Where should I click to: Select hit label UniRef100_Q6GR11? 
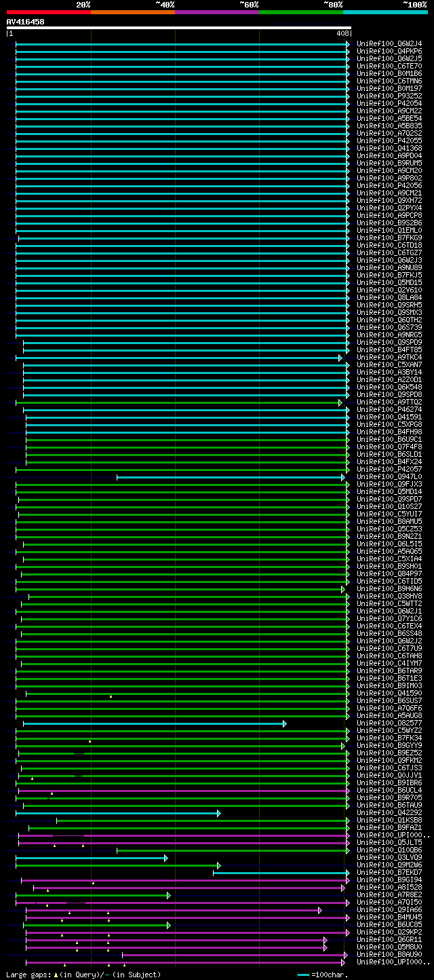click(x=389, y=940)
